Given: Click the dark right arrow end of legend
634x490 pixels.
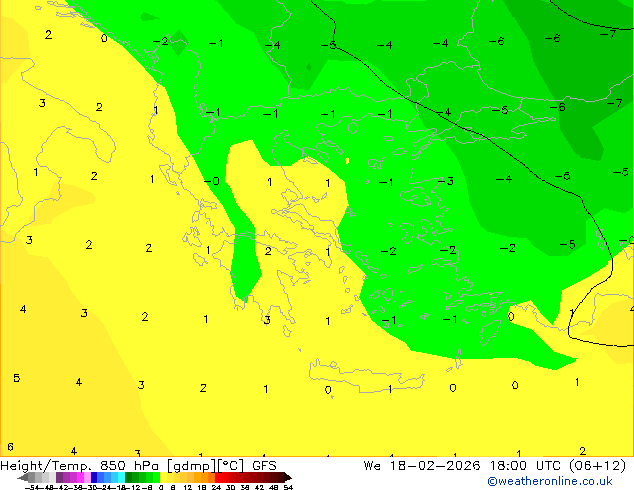Looking at the screenshot, I should point(287,477).
